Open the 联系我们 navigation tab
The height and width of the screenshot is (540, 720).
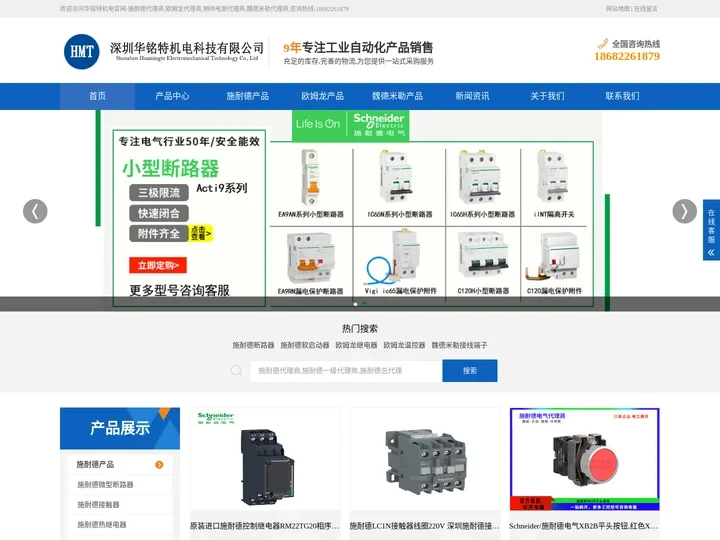pyautogui.click(x=622, y=96)
